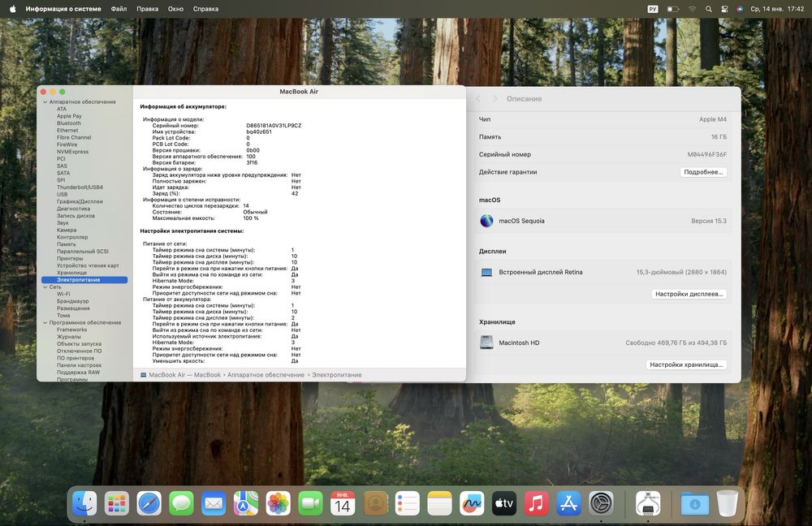The width and height of the screenshot is (812, 526).
Task: Launch FaceTime from the Dock
Action: [310, 502]
